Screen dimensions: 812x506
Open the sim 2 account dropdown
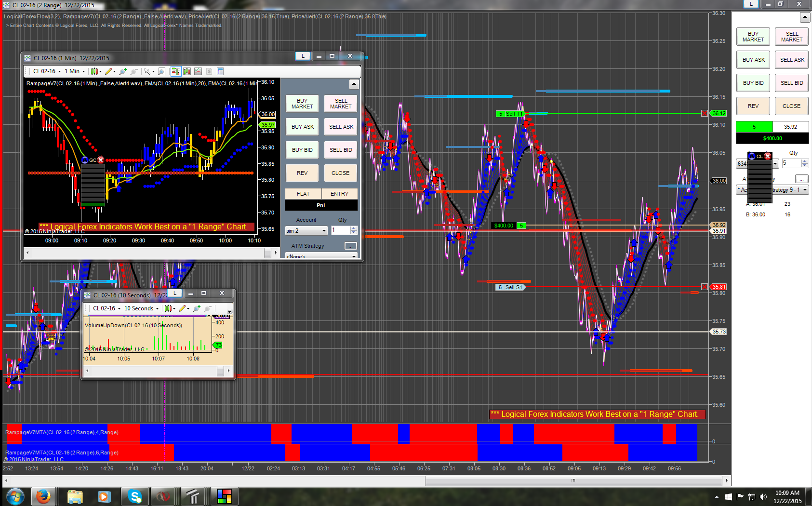tap(306, 231)
